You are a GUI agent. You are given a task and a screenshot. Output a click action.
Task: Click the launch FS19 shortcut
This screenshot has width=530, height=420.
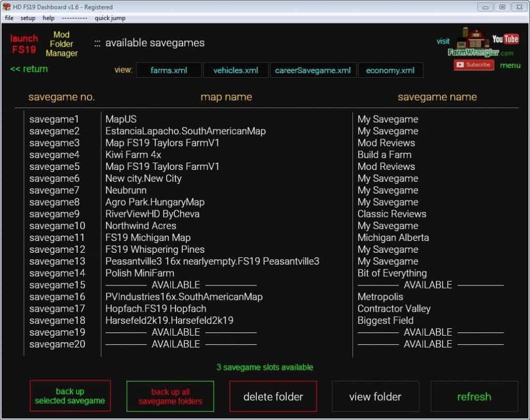[x=23, y=44]
